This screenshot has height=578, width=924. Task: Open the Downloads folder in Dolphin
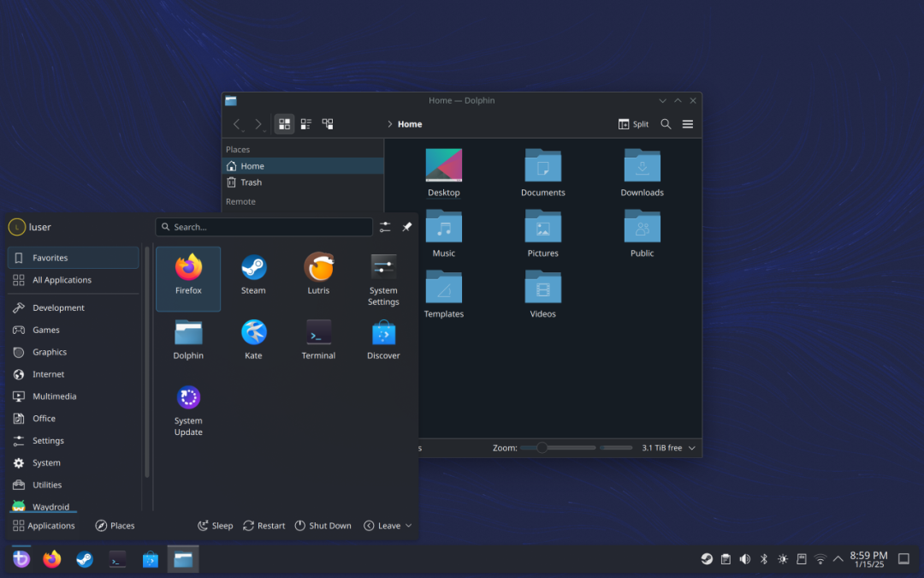[x=642, y=173]
